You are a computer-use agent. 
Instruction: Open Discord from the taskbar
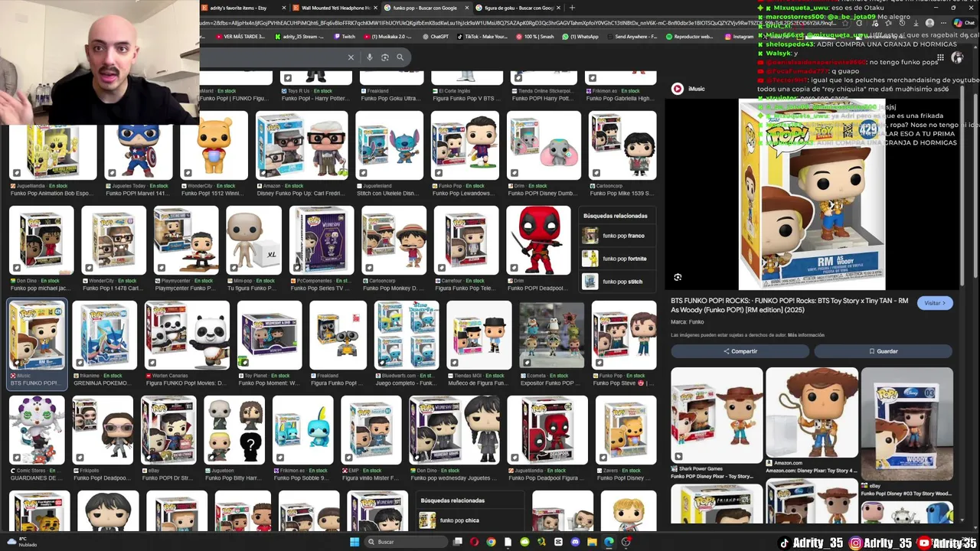click(575, 542)
